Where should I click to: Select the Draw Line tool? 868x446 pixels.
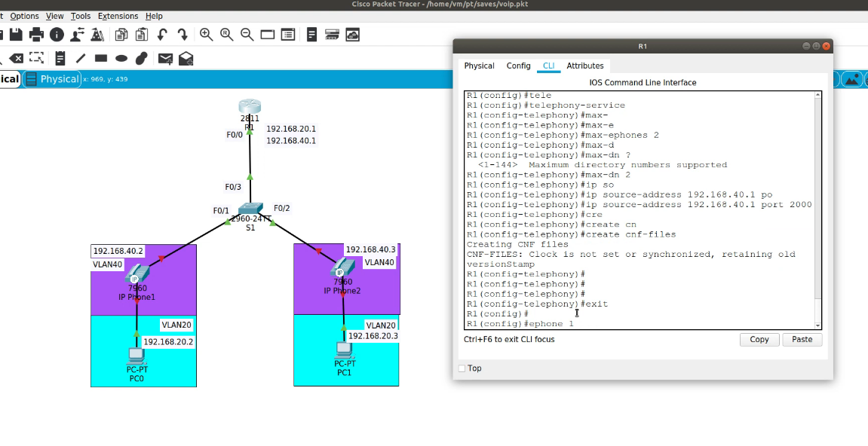point(81,58)
